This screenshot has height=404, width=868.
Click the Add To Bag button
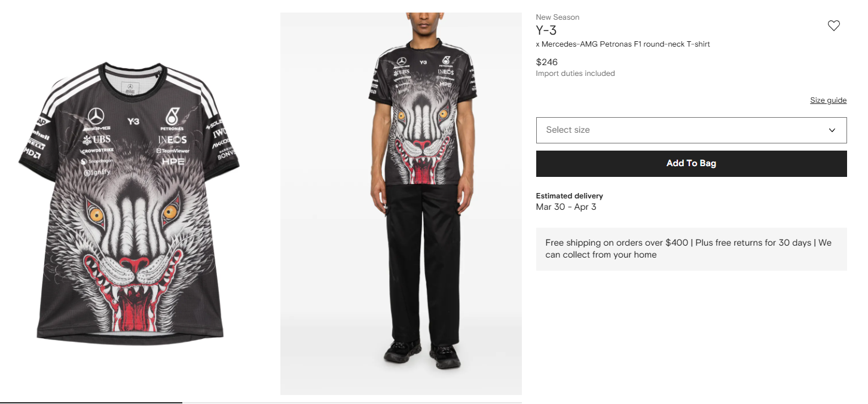691,164
